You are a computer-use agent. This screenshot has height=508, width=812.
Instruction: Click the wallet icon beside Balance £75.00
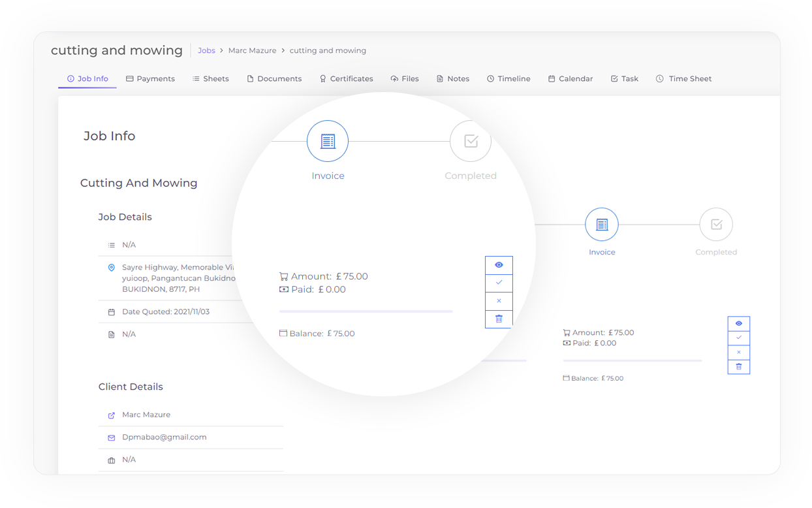[283, 333]
